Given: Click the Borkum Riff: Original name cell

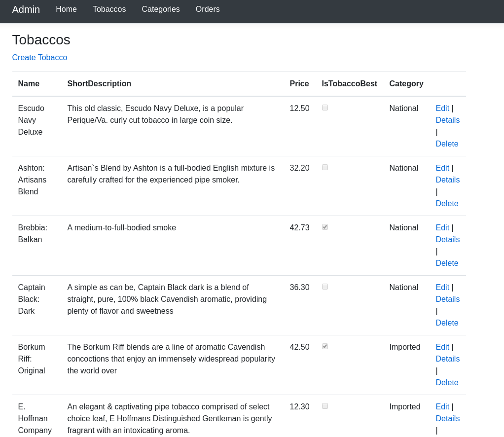Looking at the screenshot, I should [32, 359].
